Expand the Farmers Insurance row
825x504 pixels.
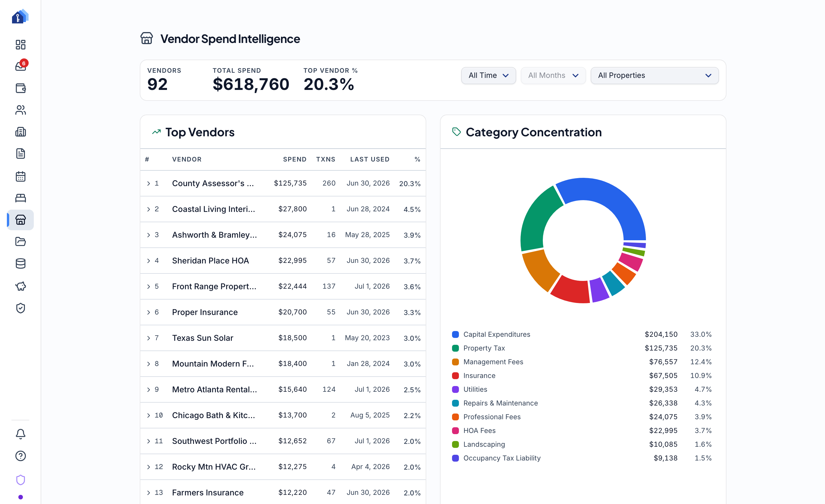point(149,493)
